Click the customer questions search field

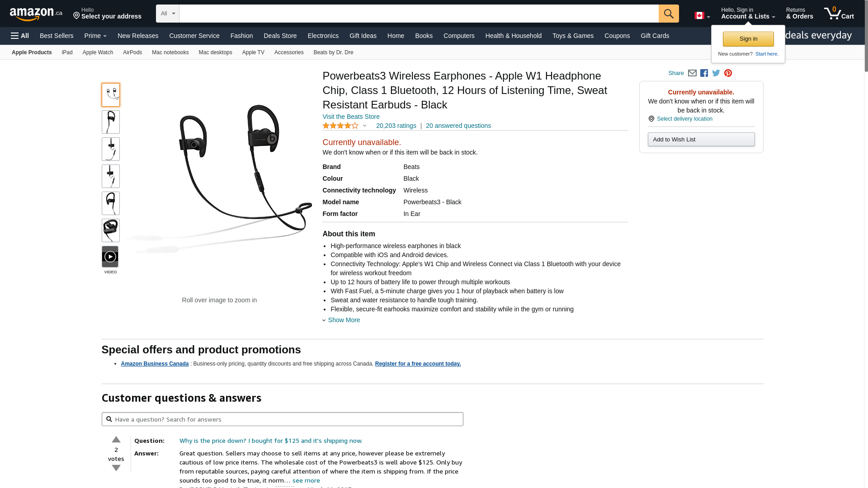tap(283, 419)
